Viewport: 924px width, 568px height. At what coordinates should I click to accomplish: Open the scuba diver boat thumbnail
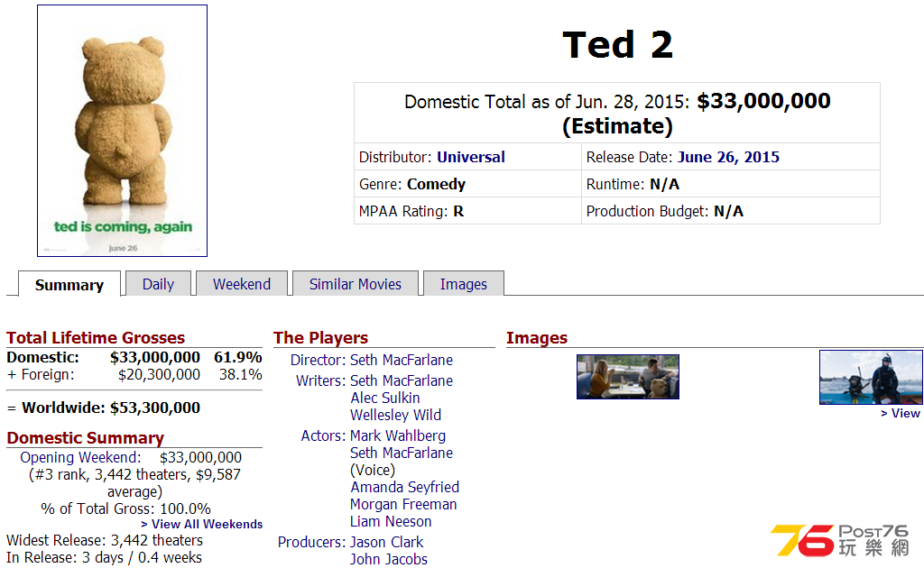(871, 377)
